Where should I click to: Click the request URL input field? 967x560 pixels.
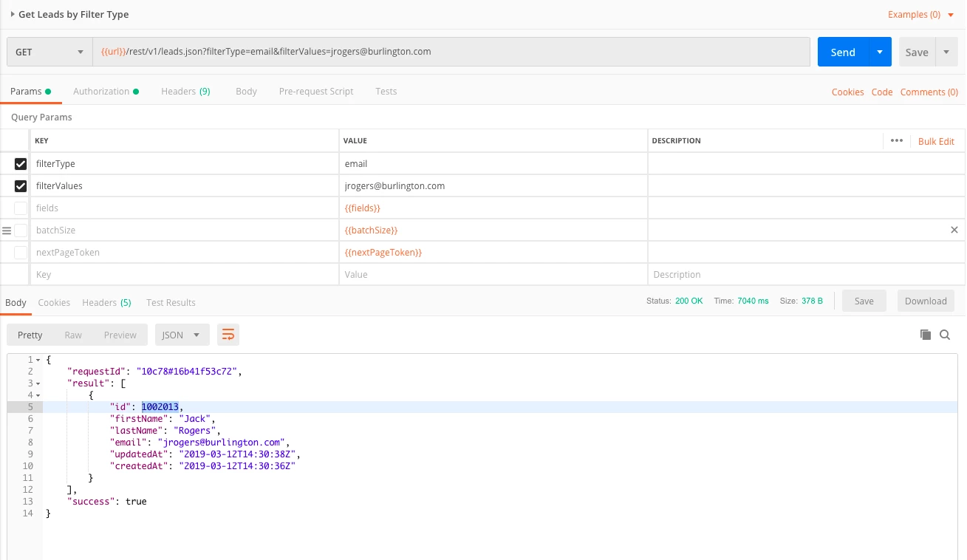[x=451, y=52]
